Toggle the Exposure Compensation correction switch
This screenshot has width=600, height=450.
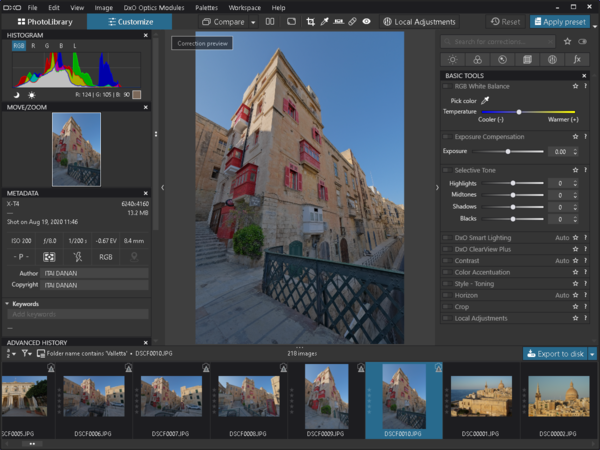pyautogui.click(x=447, y=136)
